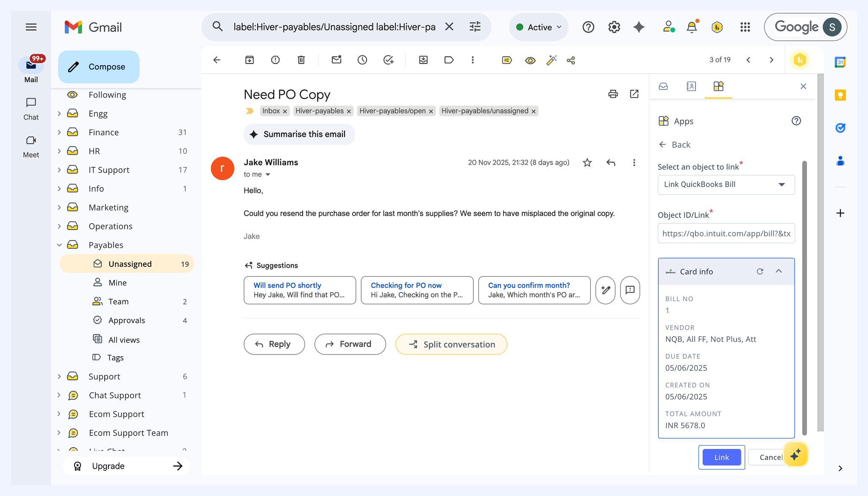Open the Meet section in left rail
The width and height of the screenshot is (868, 496).
(31, 147)
